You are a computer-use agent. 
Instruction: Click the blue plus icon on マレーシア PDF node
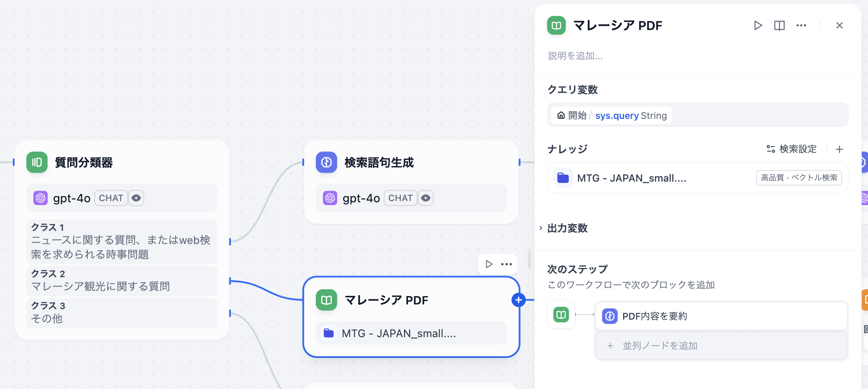[519, 300]
